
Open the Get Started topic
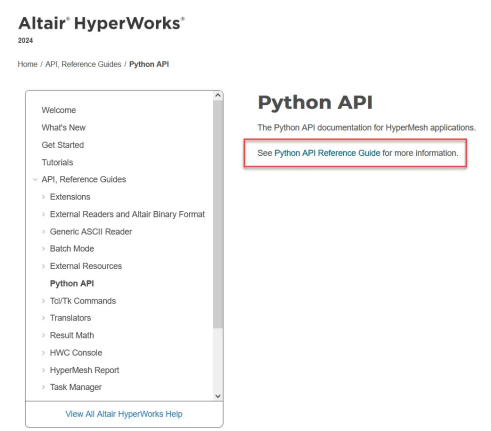click(63, 145)
